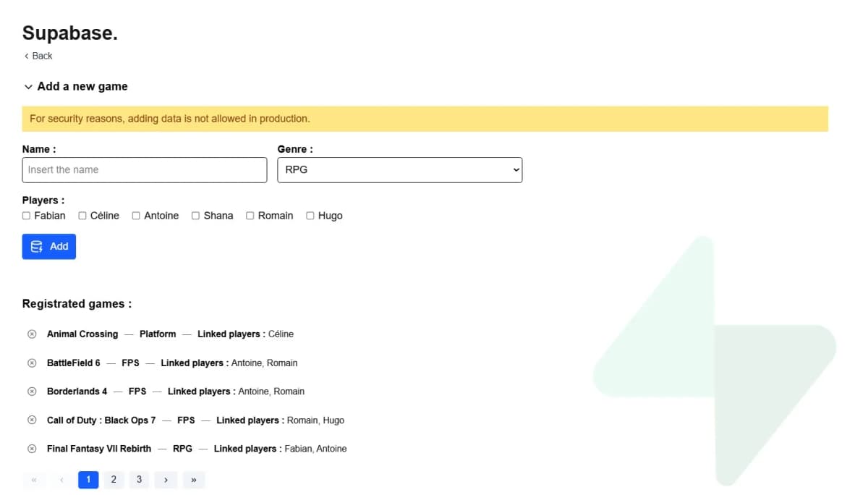This screenshot has width=868, height=495.
Task: Go to next page with single arrow
Action: (166, 480)
